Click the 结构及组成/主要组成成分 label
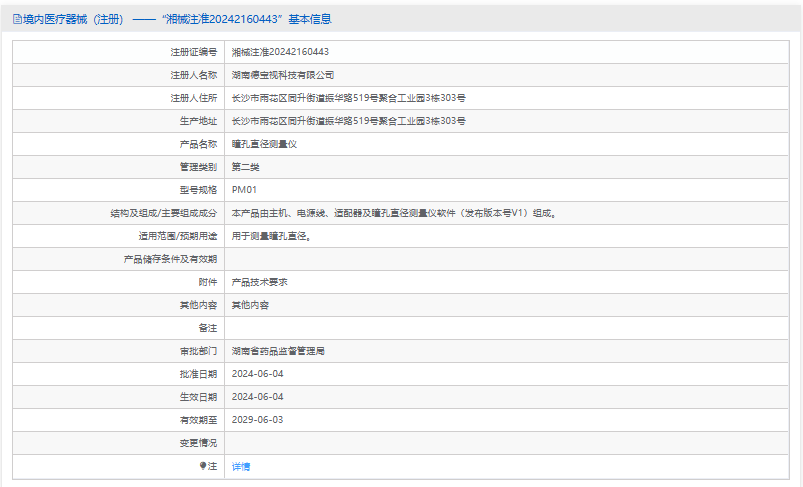This screenshot has height=487, width=803. pyautogui.click(x=164, y=213)
